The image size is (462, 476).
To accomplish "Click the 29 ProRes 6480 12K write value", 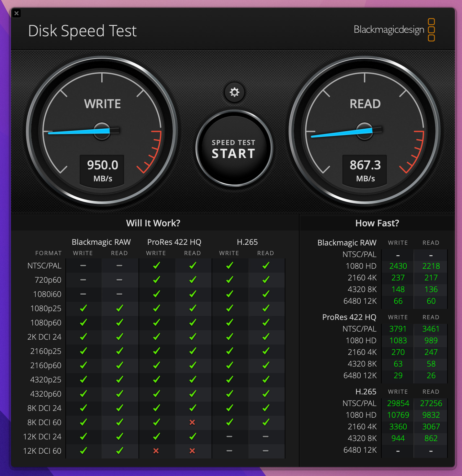I will click(398, 376).
